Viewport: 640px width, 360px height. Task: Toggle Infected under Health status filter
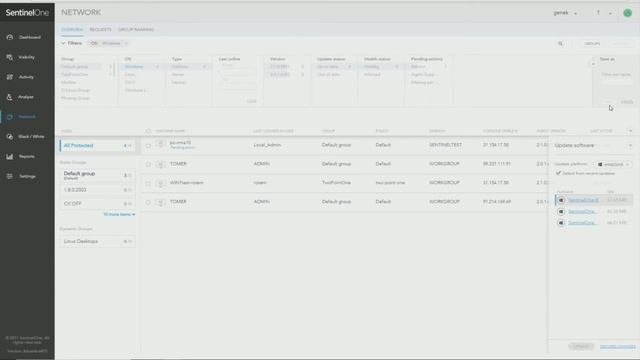(x=372, y=74)
